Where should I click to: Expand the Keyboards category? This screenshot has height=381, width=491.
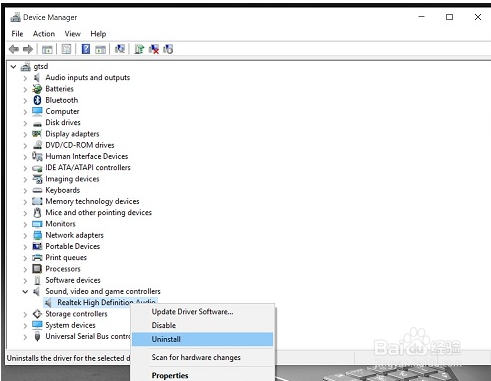click(25, 191)
